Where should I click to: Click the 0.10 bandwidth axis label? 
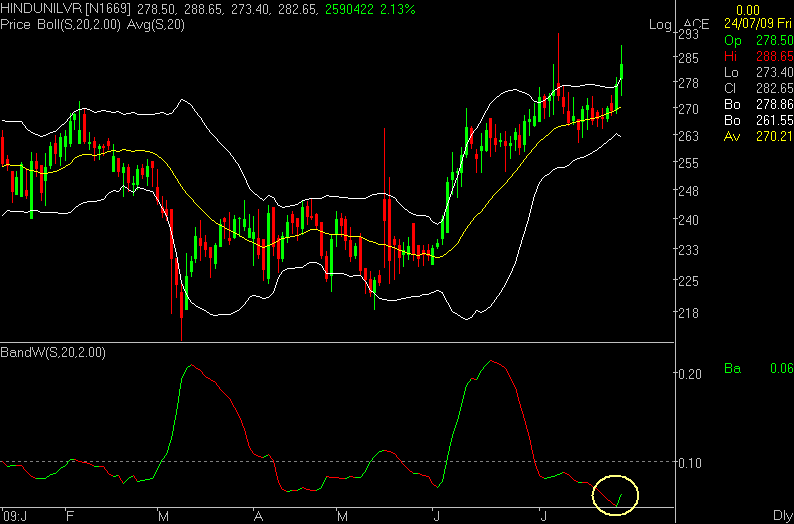click(692, 462)
